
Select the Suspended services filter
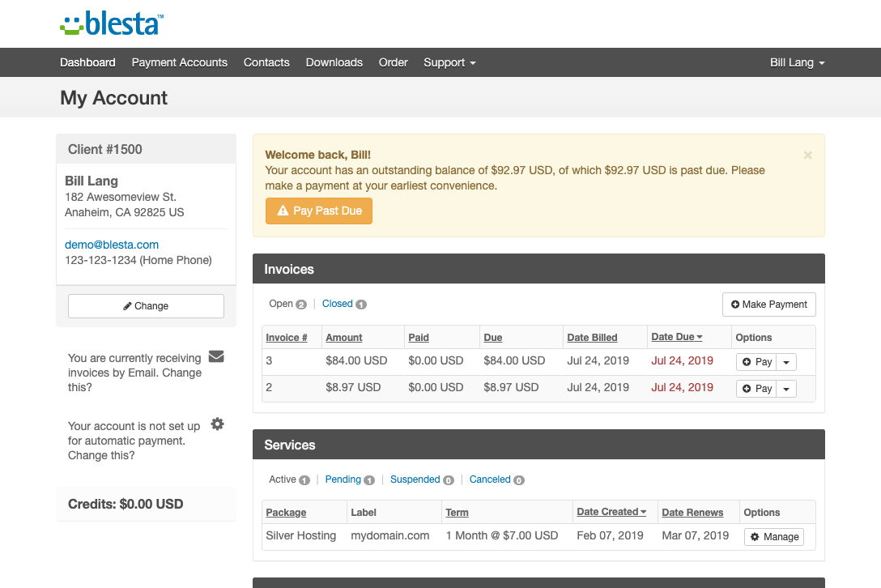tap(415, 479)
